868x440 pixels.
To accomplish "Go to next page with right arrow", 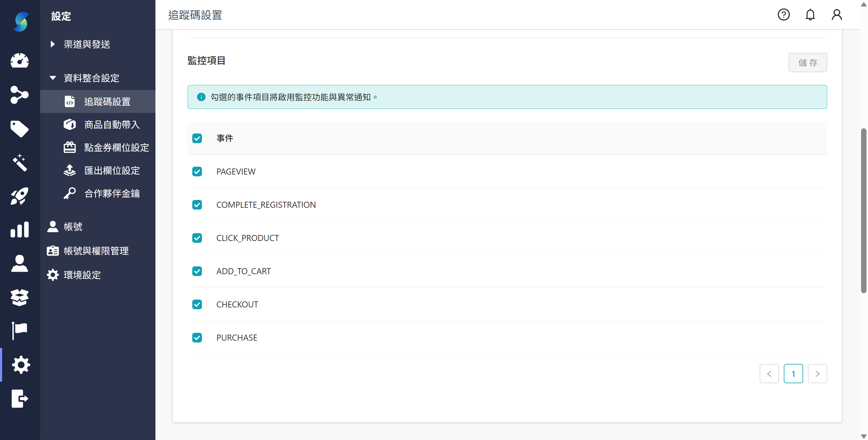I will (818, 374).
